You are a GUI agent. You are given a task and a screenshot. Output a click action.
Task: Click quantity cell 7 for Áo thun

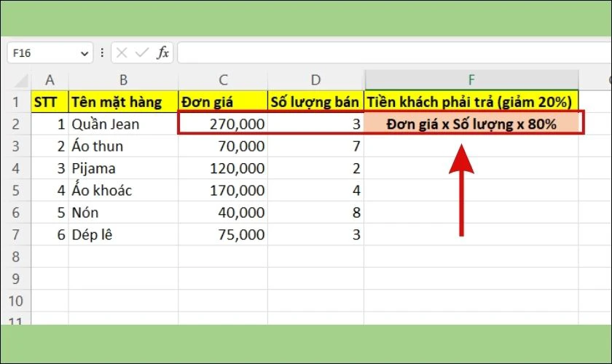pos(315,146)
